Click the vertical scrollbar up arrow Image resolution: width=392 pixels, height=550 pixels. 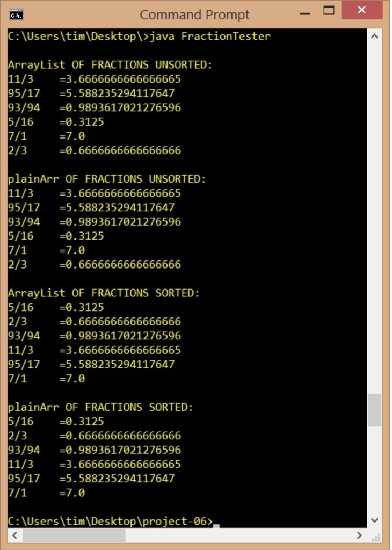click(374, 36)
